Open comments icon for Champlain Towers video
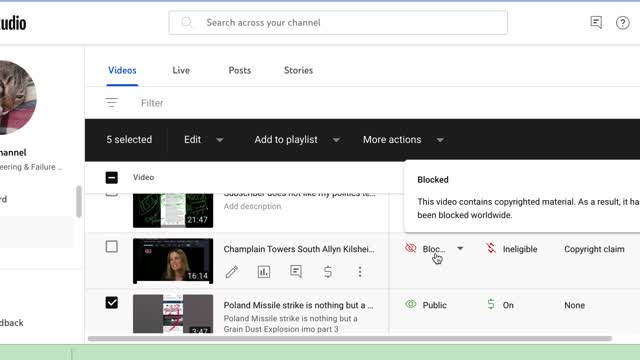This screenshot has width=640, height=360. coord(296,271)
